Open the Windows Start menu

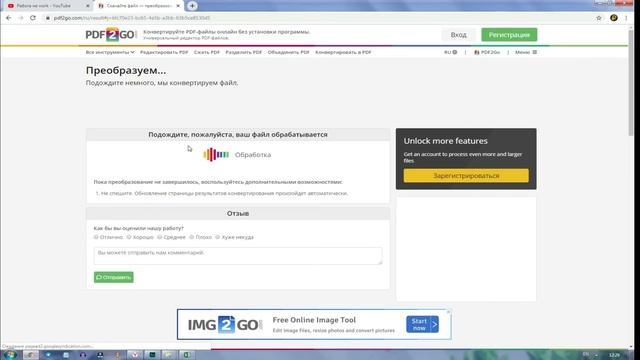pos(11,355)
